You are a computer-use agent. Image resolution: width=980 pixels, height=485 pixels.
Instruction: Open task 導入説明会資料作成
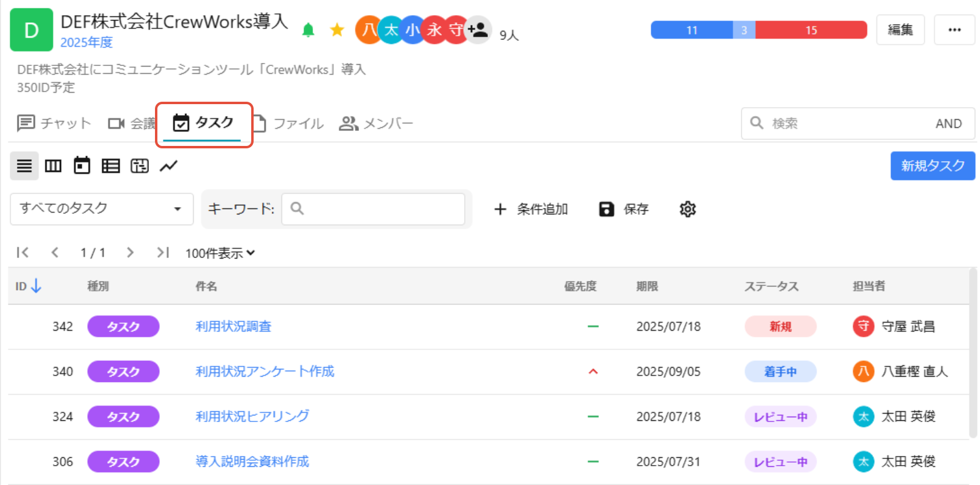(x=252, y=462)
